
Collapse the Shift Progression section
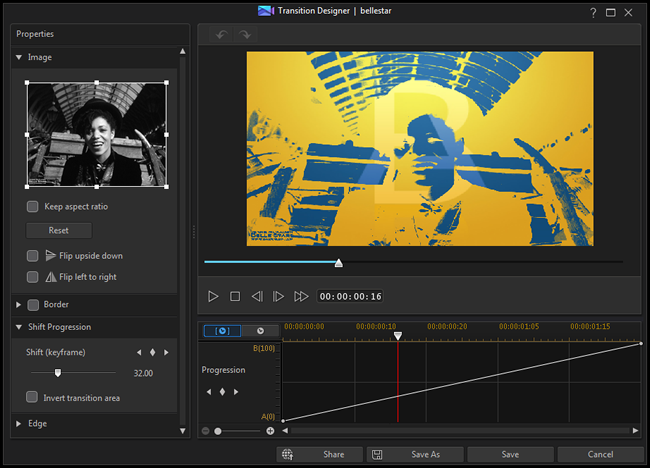pos(19,327)
